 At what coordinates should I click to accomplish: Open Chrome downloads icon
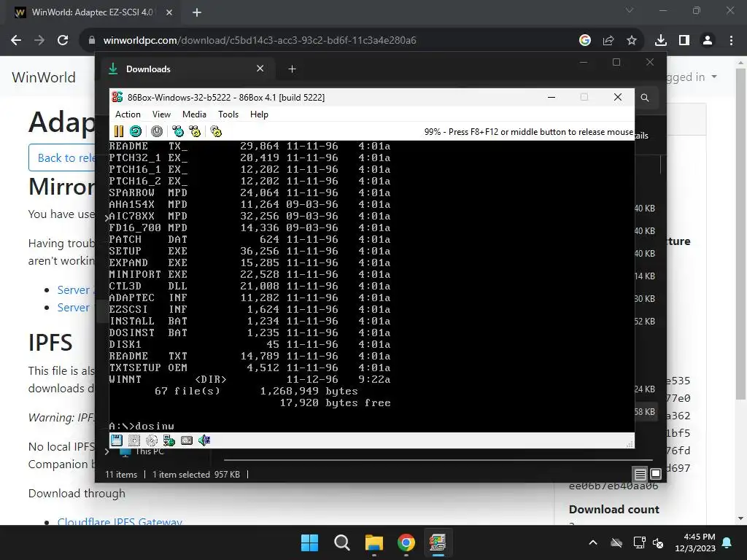pyautogui.click(x=661, y=41)
